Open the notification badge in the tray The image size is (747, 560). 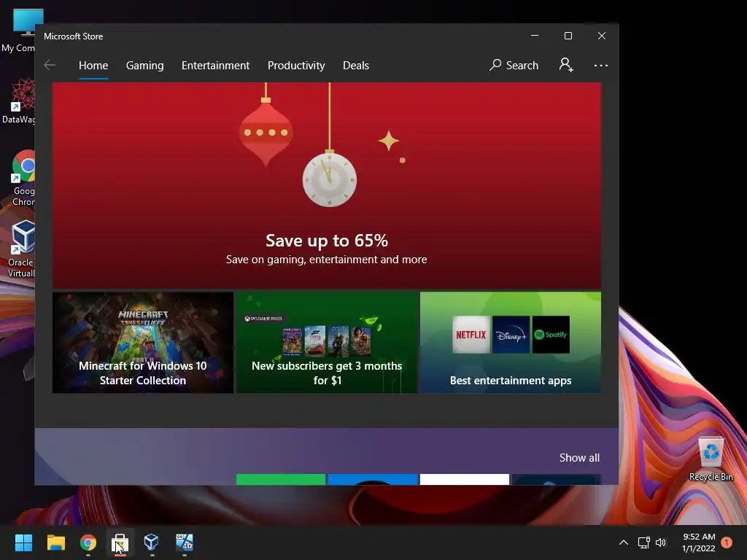point(727,542)
